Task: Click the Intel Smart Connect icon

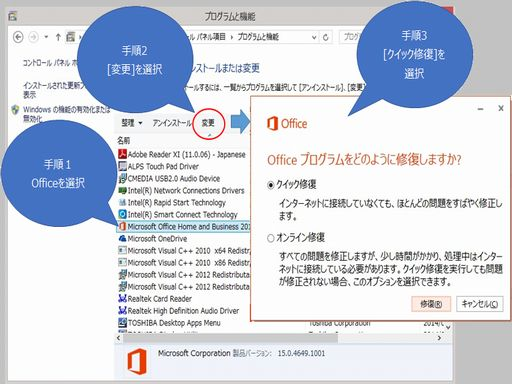Action: [x=122, y=214]
